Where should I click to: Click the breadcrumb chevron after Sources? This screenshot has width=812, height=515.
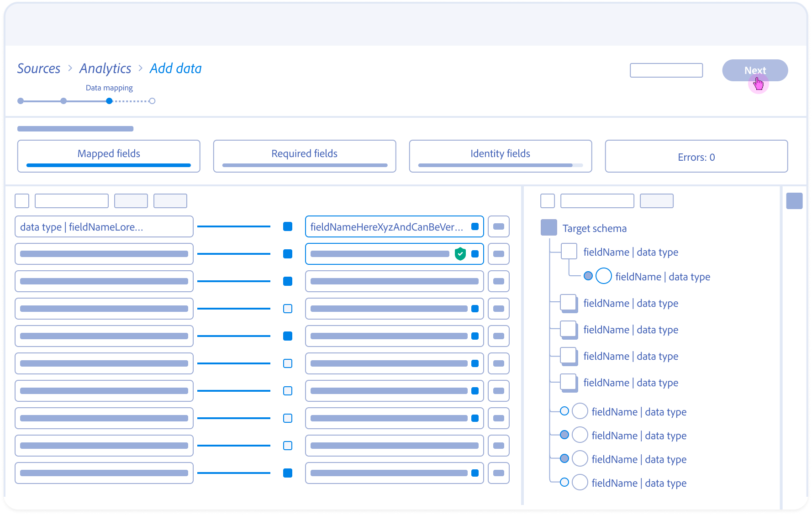pos(70,68)
